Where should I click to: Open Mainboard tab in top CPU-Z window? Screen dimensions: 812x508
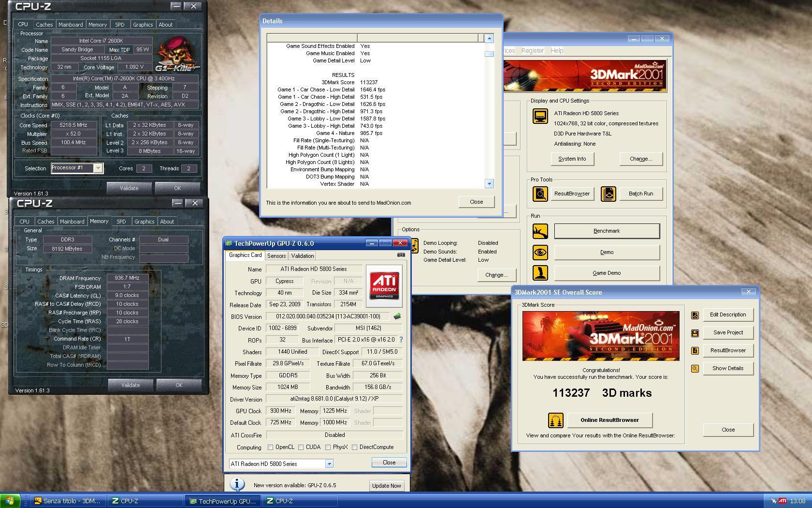(x=71, y=24)
